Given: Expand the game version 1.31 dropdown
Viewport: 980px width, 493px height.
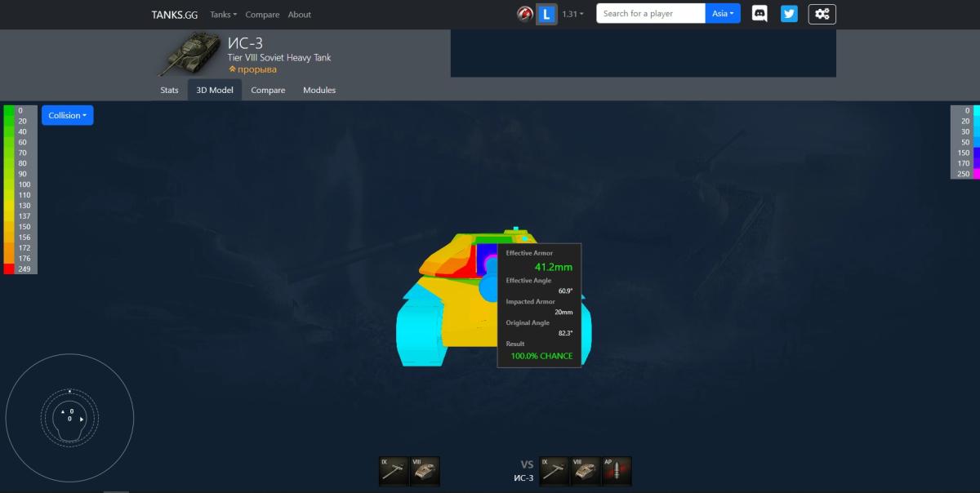Looking at the screenshot, I should coord(572,14).
